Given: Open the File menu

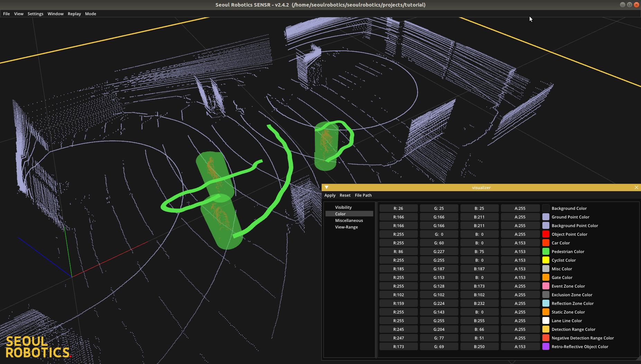Looking at the screenshot, I should [x=6, y=14].
